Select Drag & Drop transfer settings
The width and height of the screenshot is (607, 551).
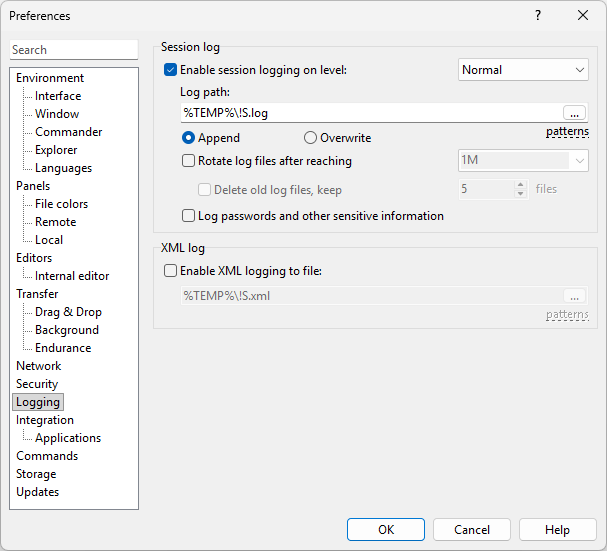point(68,312)
